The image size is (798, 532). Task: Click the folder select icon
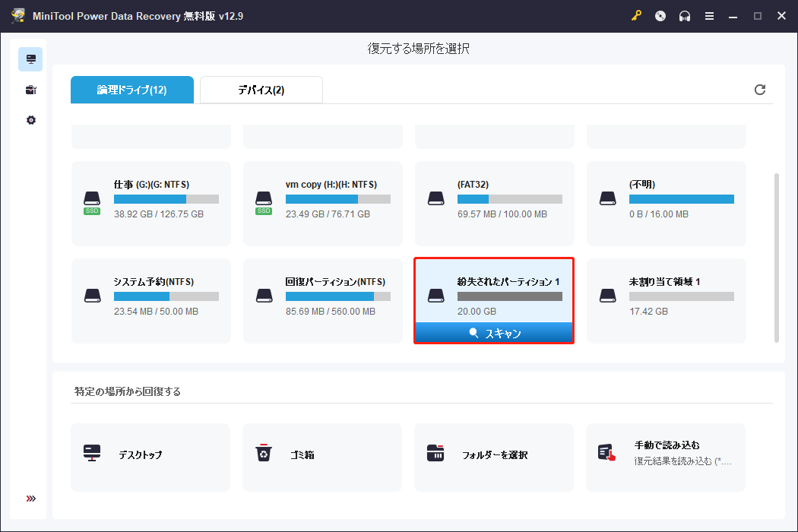coord(435,453)
